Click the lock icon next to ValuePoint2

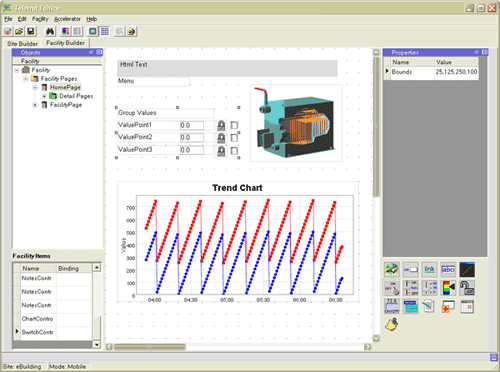(221, 138)
